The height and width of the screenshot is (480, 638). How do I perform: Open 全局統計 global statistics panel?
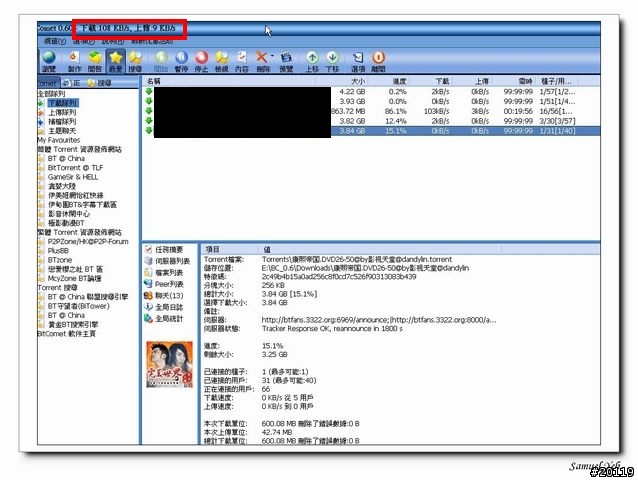(x=164, y=319)
